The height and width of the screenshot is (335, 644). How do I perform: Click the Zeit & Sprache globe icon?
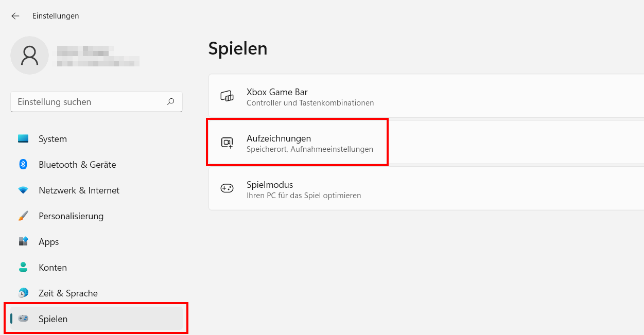(23, 293)
